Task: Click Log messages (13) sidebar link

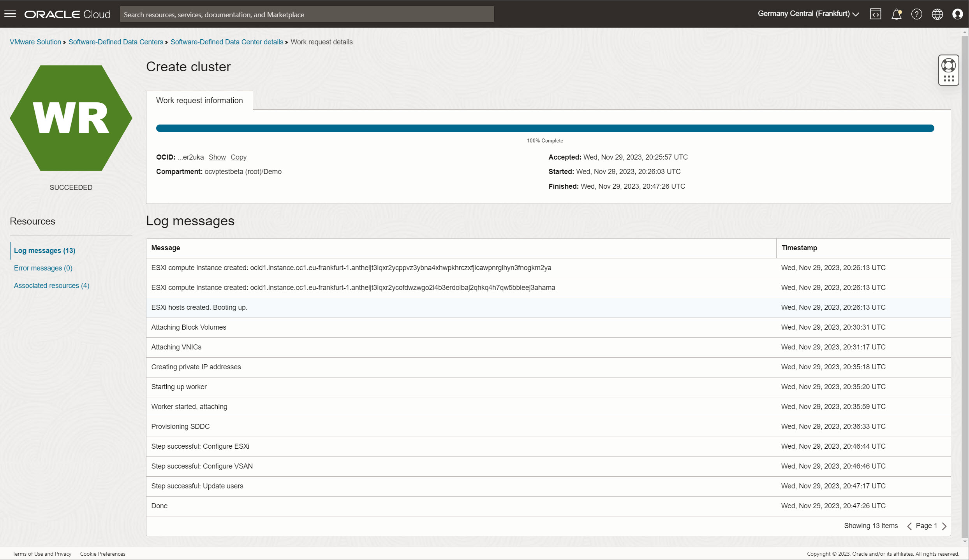Action: [x=44, y=250]
